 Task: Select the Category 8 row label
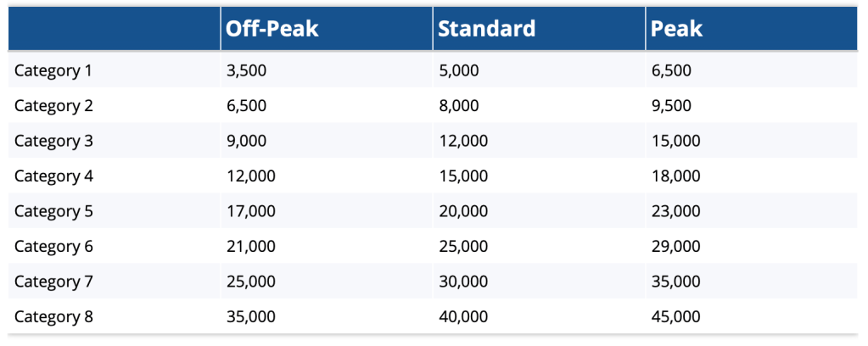click(x=53, y=317)
